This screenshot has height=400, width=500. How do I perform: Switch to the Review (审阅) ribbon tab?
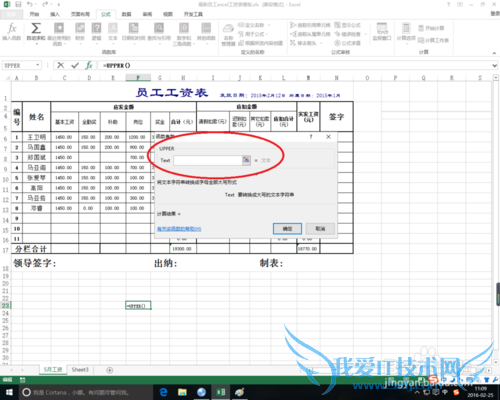[x=147, y=14]
